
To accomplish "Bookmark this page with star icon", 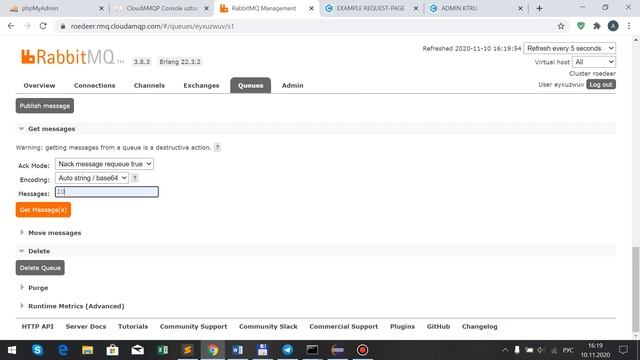I will [561, 26].
